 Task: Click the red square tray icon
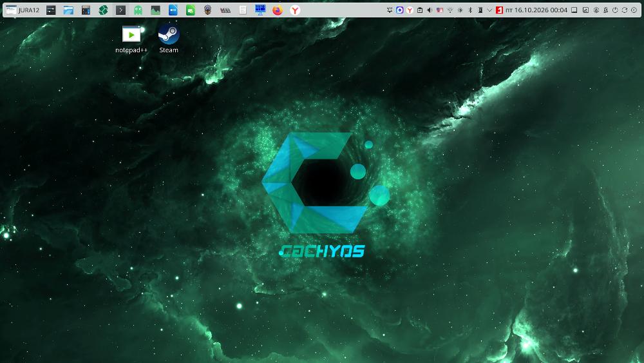pyautogui.click(x=500, y=10)
